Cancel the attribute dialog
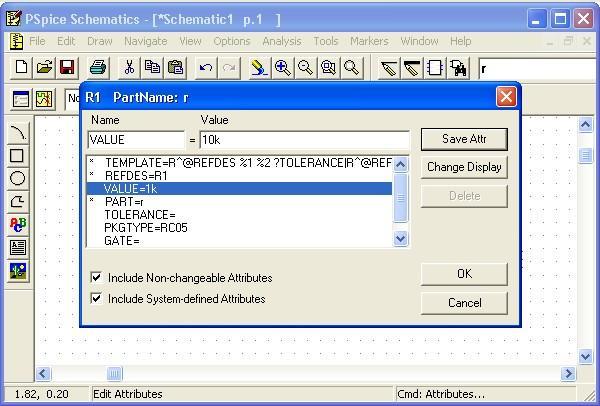The height and width of the screenshot is (406, 600). (464, 303)
